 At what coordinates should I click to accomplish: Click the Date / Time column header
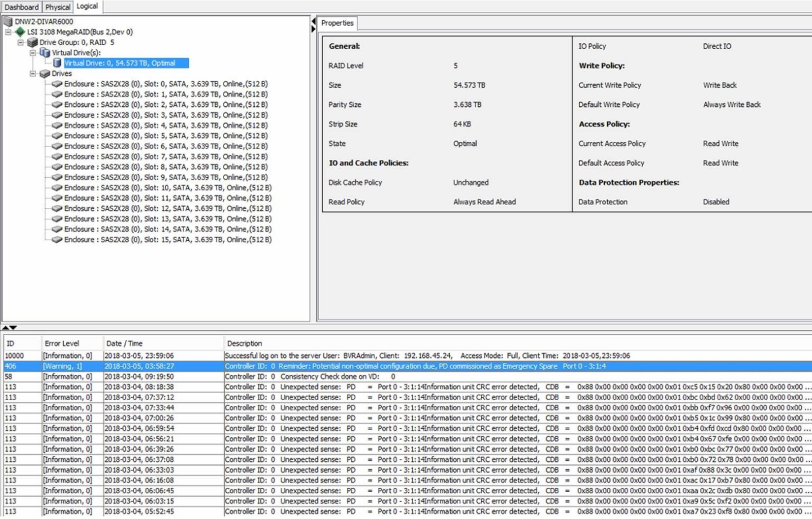tap(124, 344)
